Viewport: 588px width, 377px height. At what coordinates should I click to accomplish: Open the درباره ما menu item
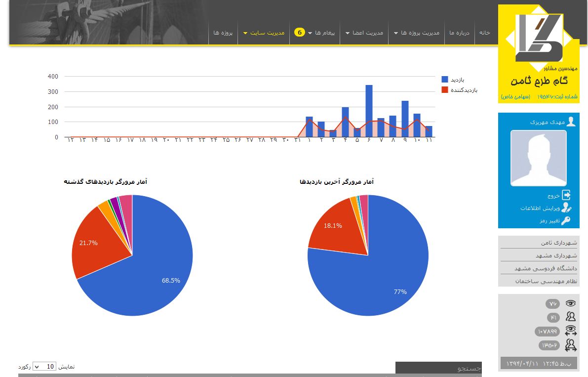click(x=459, y=33)
